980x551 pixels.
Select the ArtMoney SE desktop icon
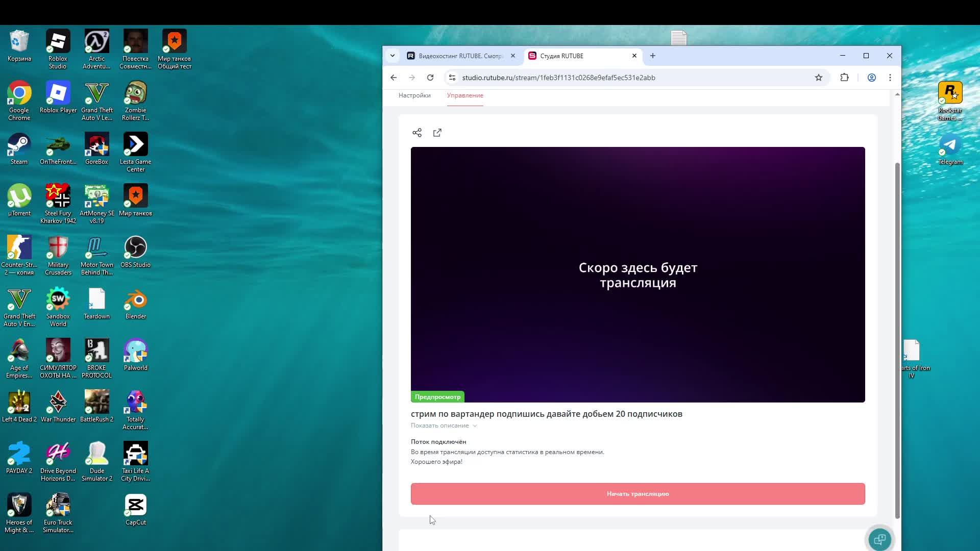click(x=96, y=204)
